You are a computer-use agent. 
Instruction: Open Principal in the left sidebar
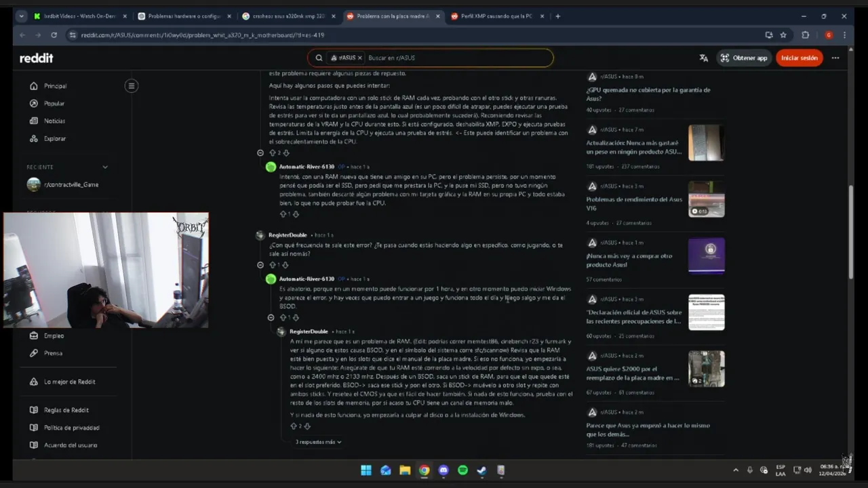coord(55,86)
